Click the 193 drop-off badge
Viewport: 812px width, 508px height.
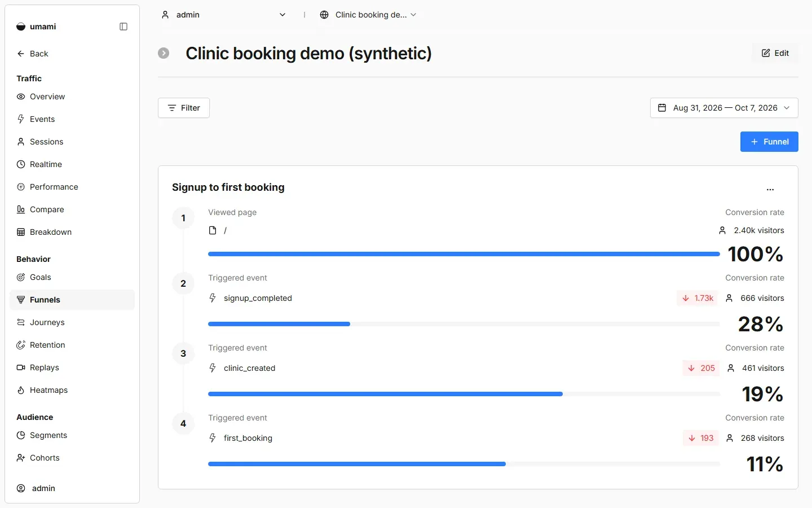coord(701,438)
